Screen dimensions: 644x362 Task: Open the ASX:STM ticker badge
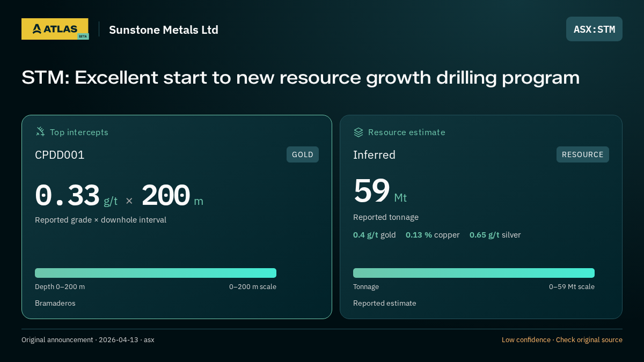(x=594, y=29)
